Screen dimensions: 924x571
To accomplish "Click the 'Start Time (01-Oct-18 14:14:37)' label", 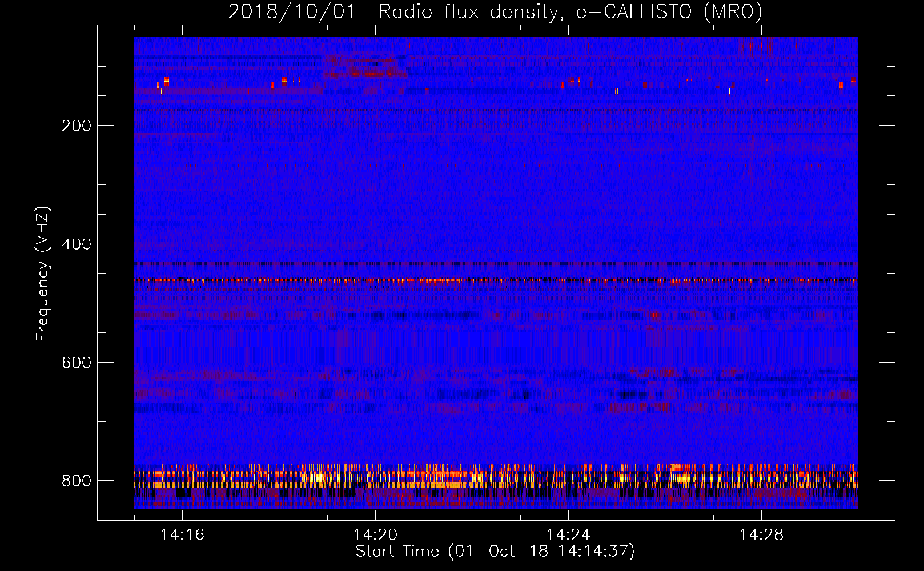I will [495, 552].
